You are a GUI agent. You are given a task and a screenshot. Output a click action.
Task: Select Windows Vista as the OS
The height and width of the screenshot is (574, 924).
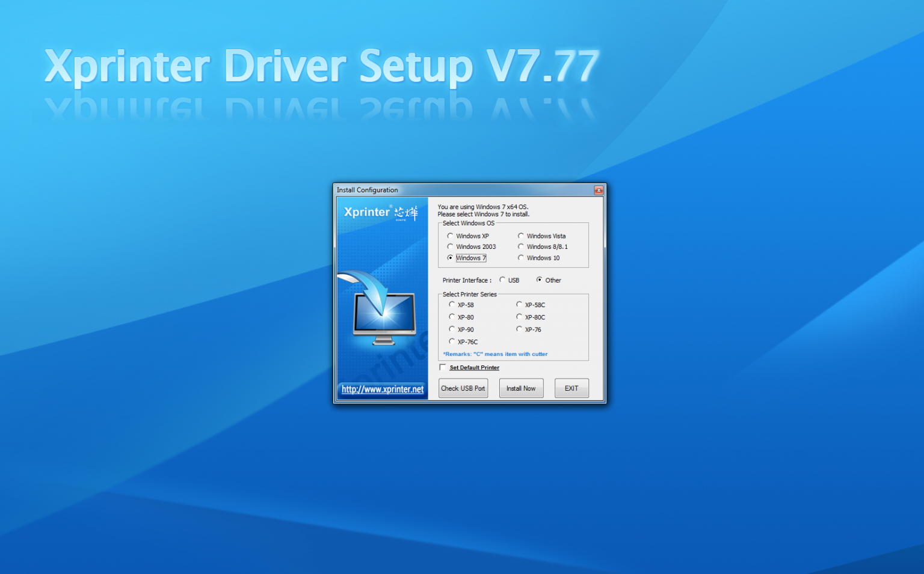click(521, 236)
